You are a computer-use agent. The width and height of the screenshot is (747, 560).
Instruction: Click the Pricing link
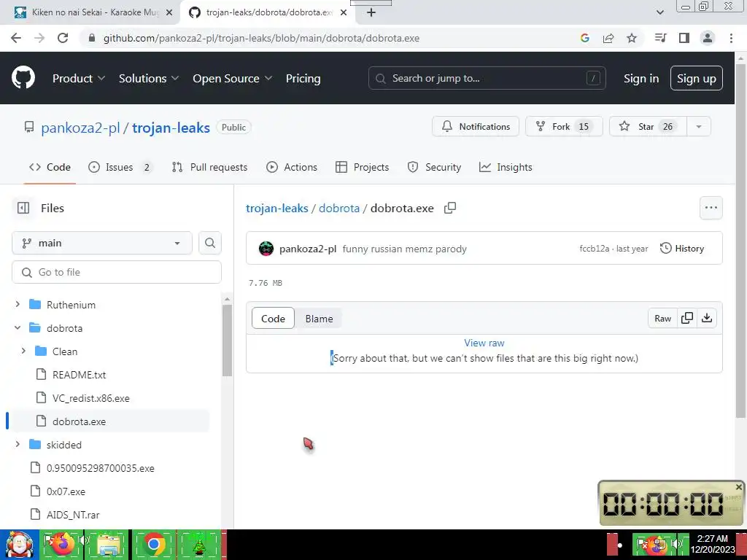coord(303,78)
